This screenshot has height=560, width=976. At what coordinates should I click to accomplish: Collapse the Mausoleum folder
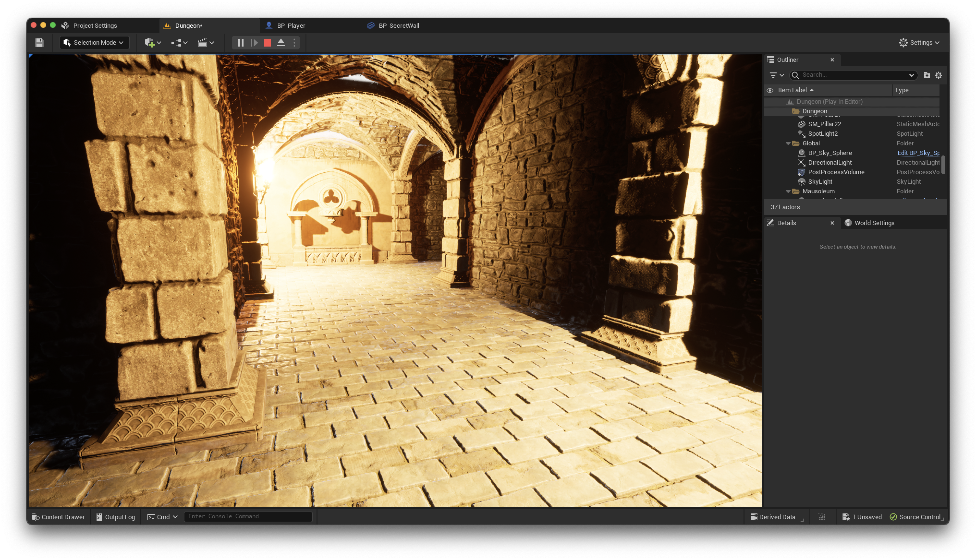(788, 191)
